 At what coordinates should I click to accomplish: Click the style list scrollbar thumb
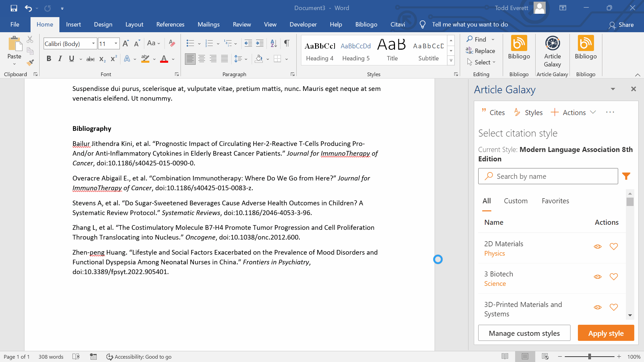pos(630,202)
